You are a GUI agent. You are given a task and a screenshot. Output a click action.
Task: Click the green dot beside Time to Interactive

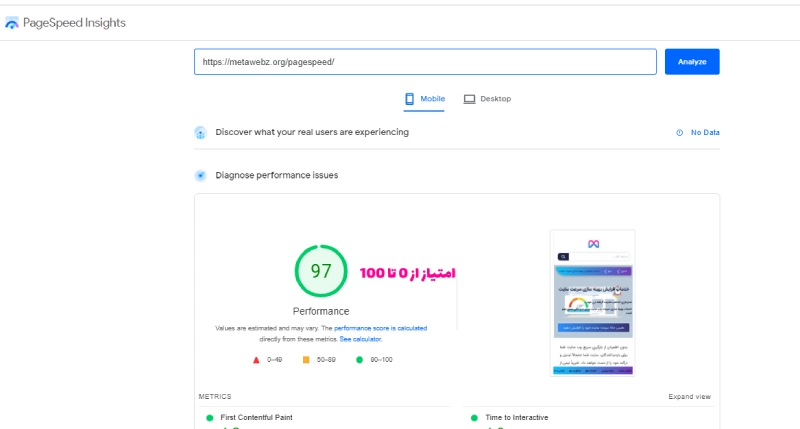pos(474,418)
